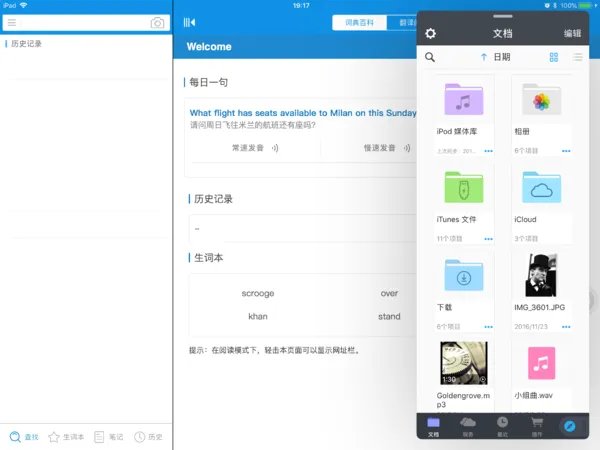This screenshot has height=450, width=600.
Task: Open the browser compass button
Action: click(x=569, y=426)
